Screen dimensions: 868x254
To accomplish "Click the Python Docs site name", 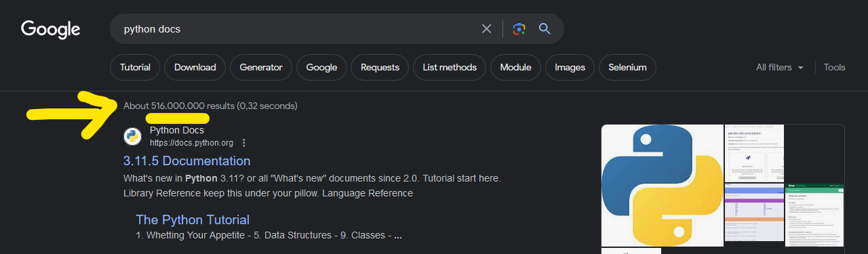I will click(177, 130).
